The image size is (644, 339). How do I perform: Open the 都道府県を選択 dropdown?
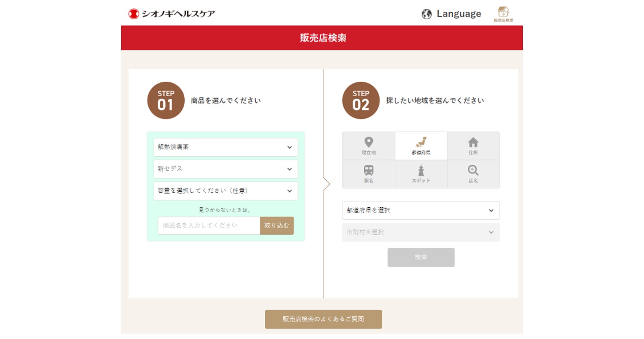pyautogui.click(x=421, y=211)
